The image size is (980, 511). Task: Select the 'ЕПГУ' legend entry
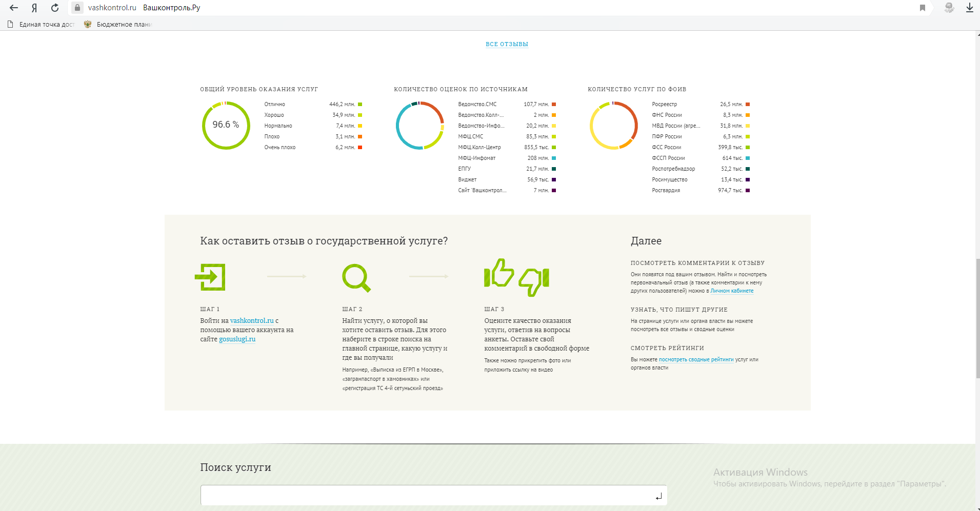click(507, 169)
